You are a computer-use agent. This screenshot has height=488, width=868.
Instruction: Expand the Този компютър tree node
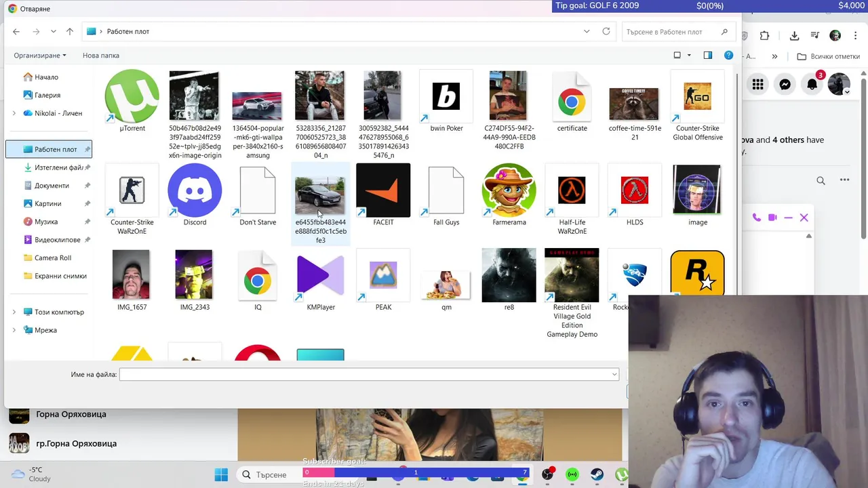click(x=14, y=312)
